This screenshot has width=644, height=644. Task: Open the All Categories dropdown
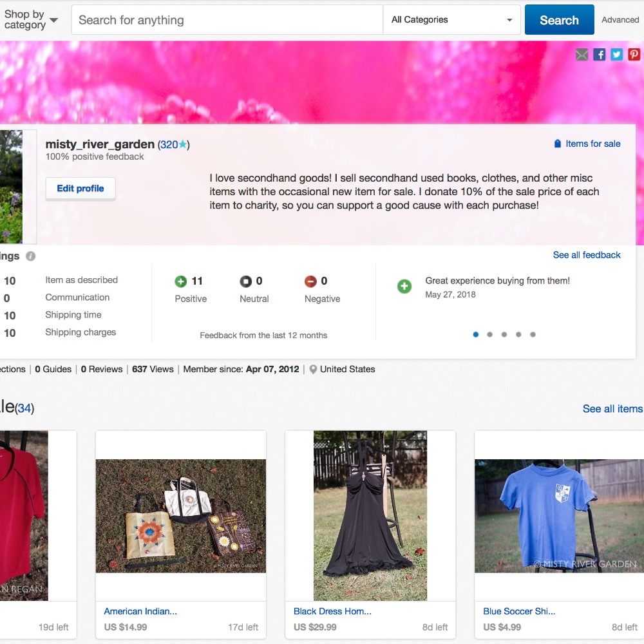(x=452, y=20)
